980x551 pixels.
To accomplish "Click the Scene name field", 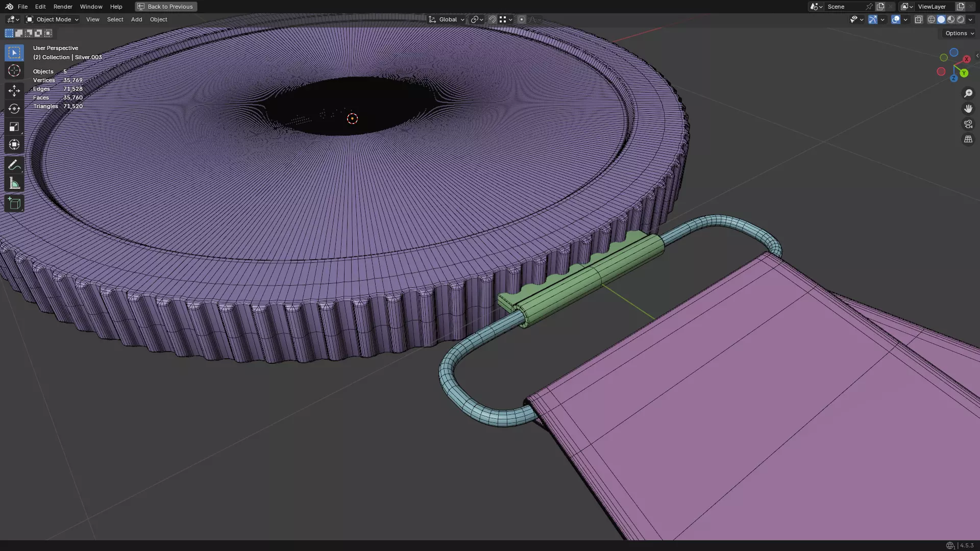I will [845, 7].
